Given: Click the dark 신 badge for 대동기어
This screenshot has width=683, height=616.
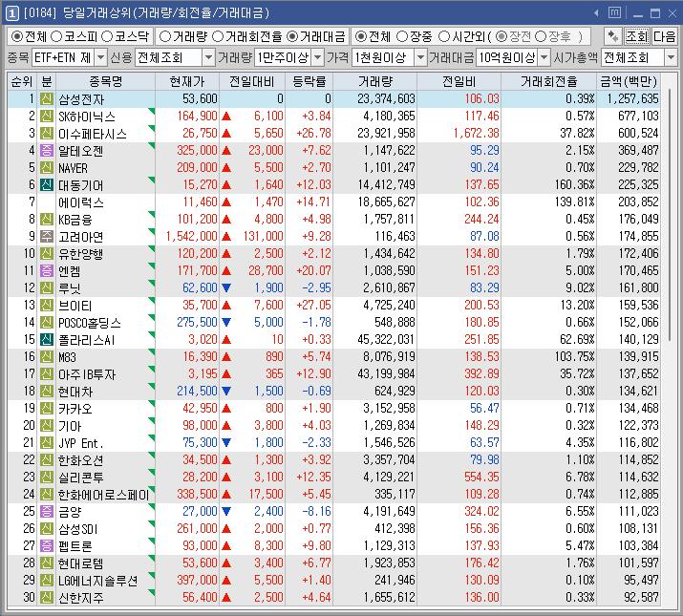Looking at the screenshot, I should coord(47,185).
